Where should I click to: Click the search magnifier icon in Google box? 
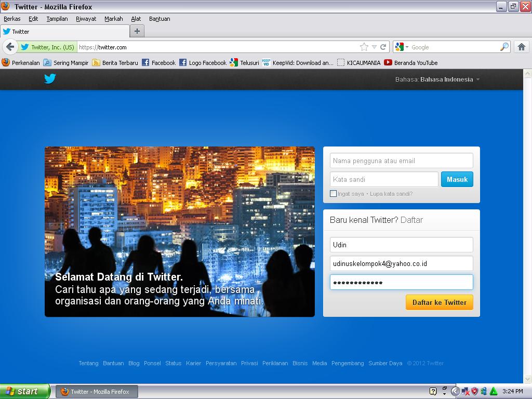click(504, 47)
